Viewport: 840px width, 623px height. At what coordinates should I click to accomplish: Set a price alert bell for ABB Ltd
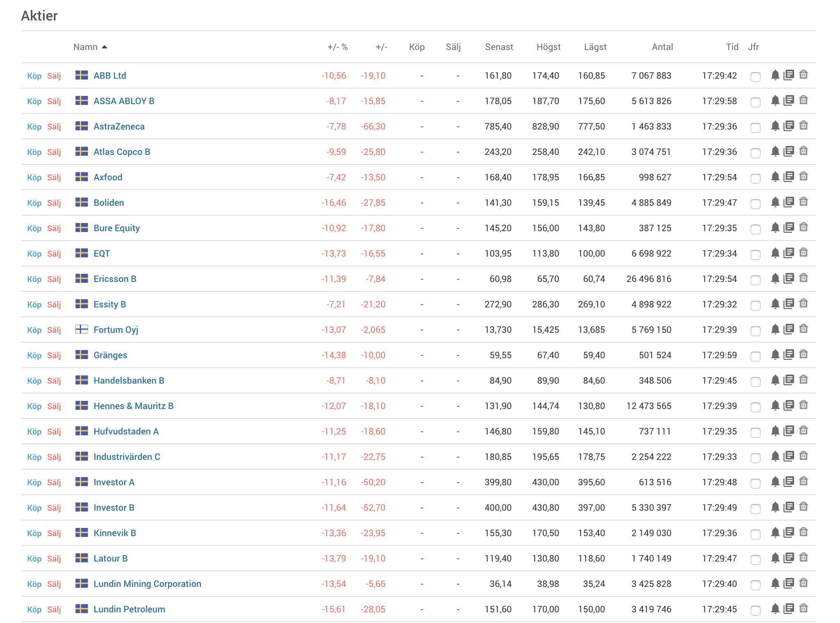point(775,75)
